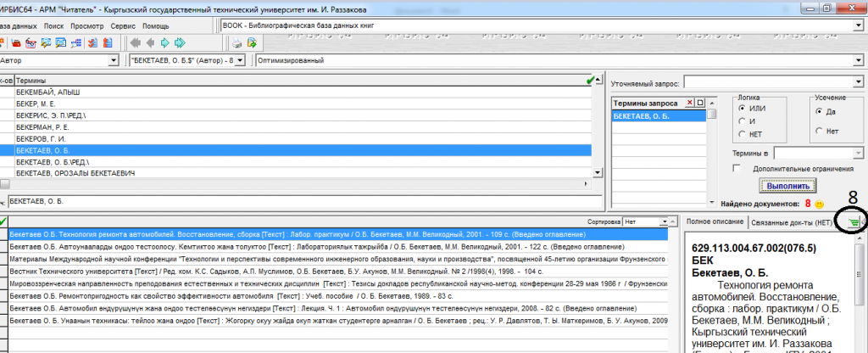Open the 'Автор' search field dropdown
Screen dimensions: 868x353
pos(114,61)
